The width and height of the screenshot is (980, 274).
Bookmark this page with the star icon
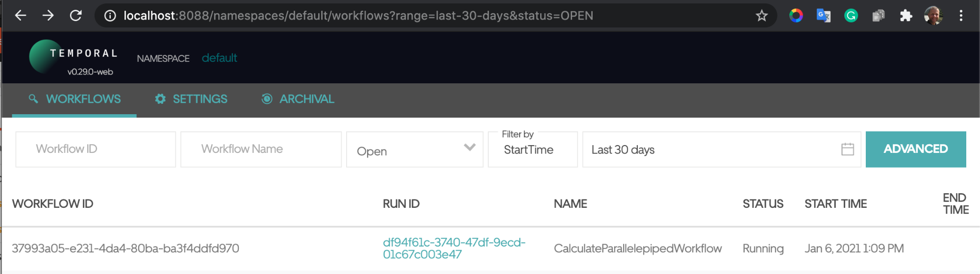pos(761,16)
